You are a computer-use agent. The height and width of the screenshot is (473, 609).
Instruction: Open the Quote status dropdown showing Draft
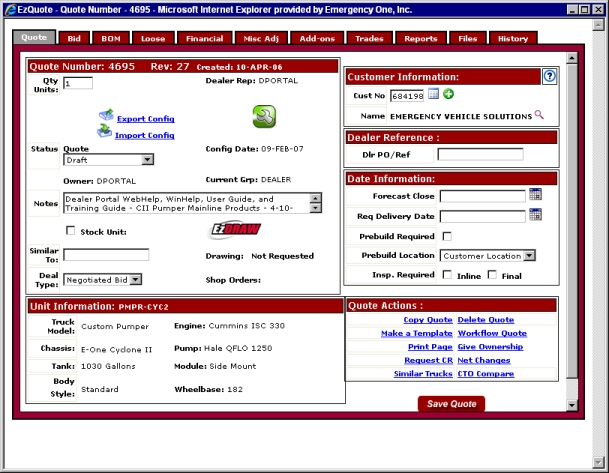pos(108,160)
